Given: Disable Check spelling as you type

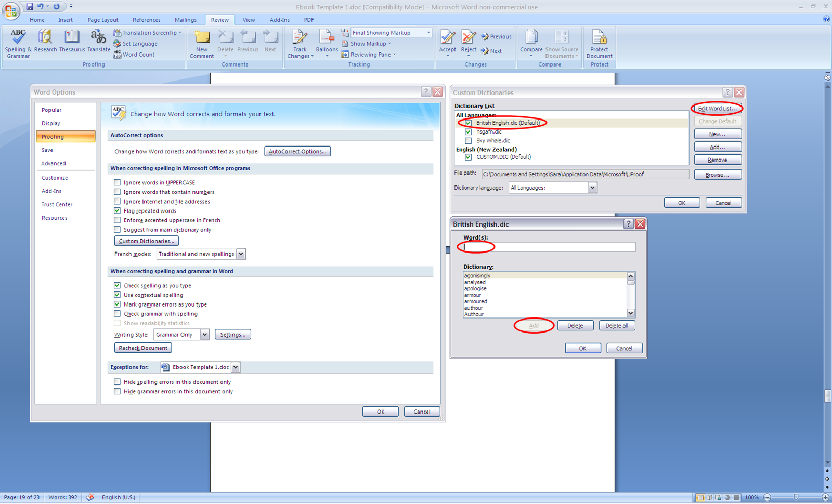Looking at the screenshot, I should tap(117, 285).
